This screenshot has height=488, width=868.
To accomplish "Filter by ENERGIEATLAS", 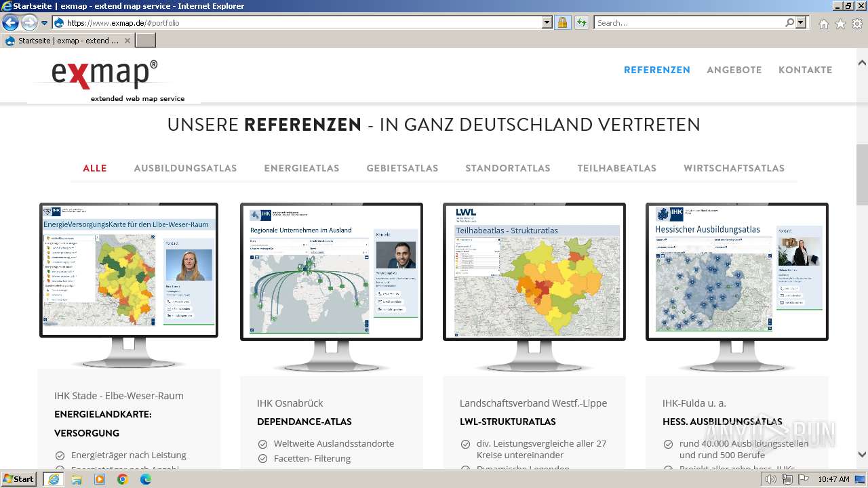I will (x=302, y=168).
